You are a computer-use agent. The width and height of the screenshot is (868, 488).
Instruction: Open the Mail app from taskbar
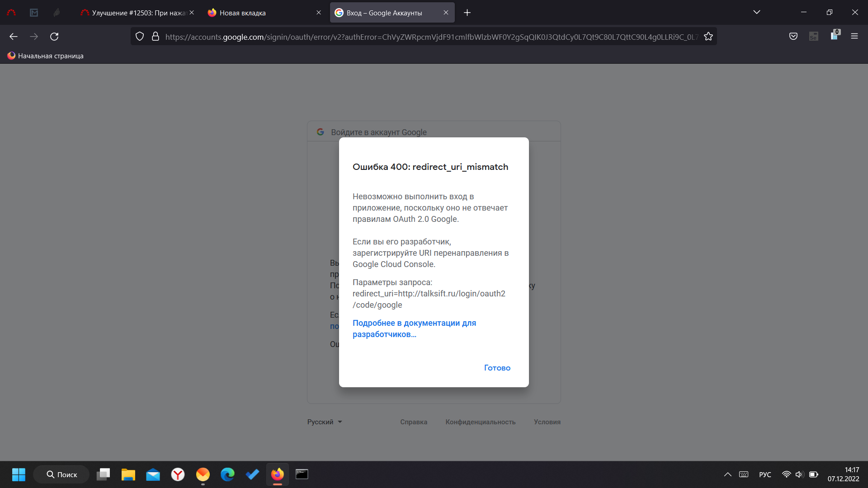pyautogui.click(x=153, y=474)
